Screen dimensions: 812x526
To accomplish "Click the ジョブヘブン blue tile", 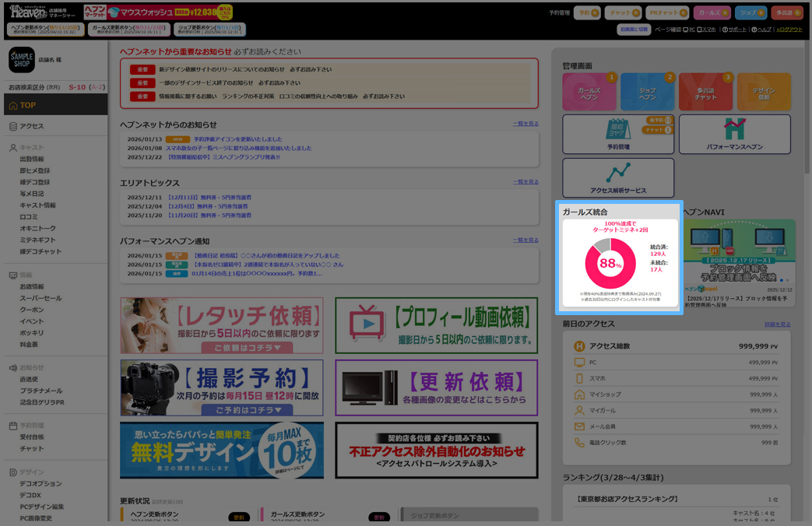I will [x=647, y=93].
